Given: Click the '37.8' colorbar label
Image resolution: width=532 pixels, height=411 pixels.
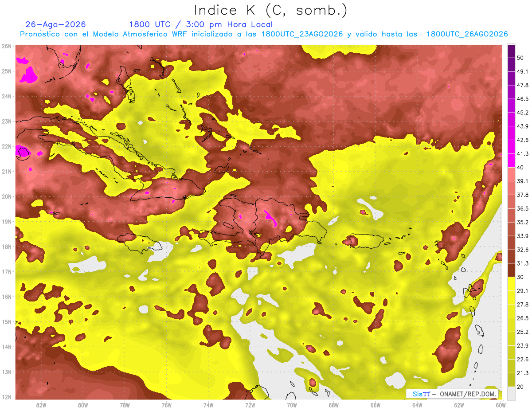Looking at the screenshot, I should 522,195.
